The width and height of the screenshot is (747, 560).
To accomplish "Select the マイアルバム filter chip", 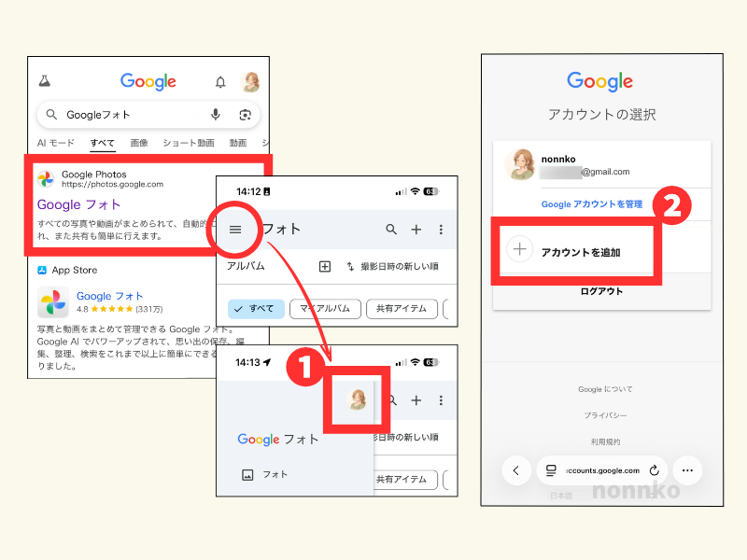I will 325,309.
